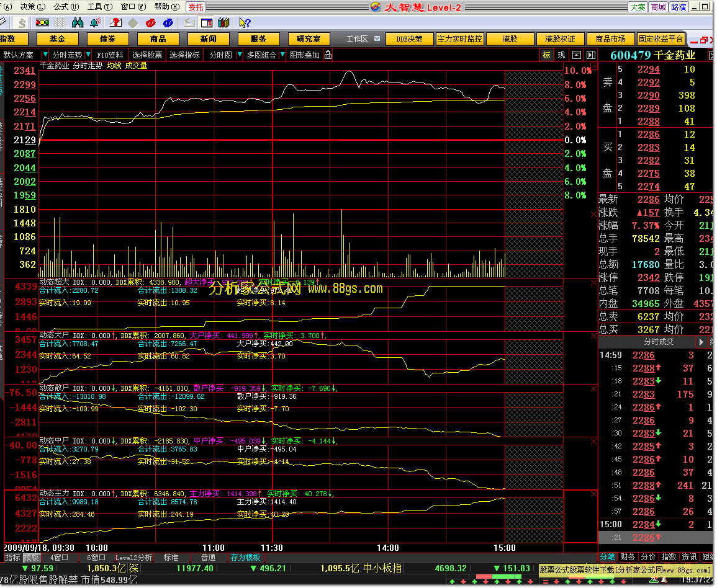Viewport: 717px width, 588px height.
Task: Open the colored books library icon
Action: pyautogui.click(x=223, y=22)
